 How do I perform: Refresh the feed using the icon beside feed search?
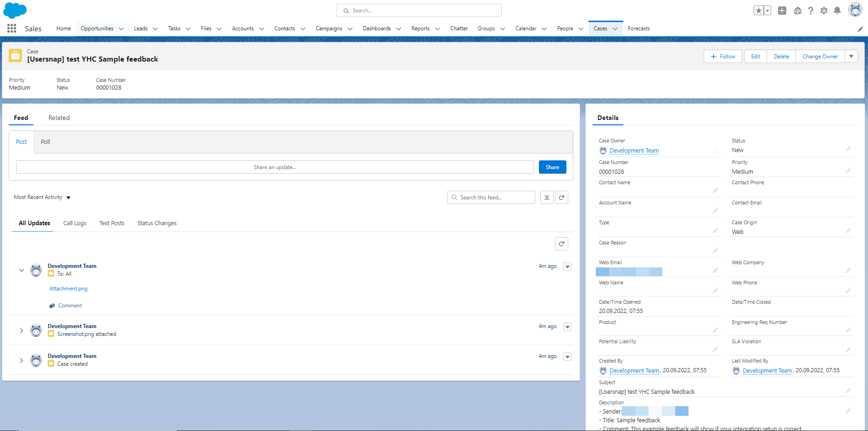point(561,198)
